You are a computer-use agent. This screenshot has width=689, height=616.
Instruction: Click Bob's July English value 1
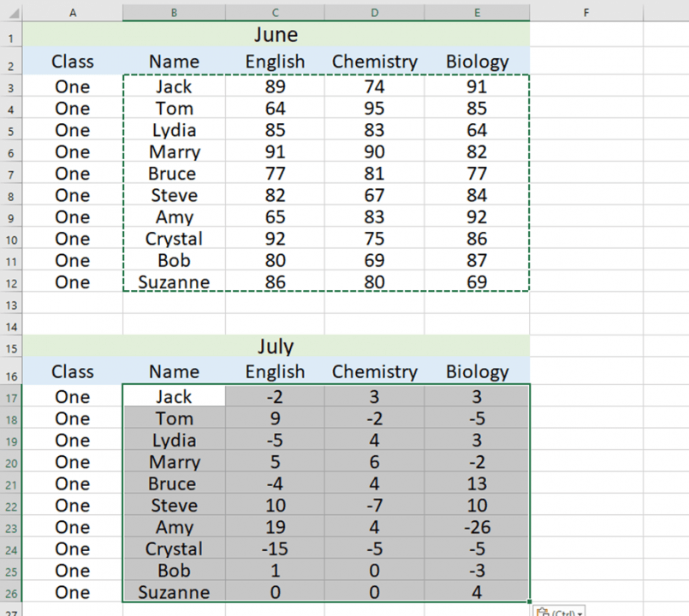(275, 571)
